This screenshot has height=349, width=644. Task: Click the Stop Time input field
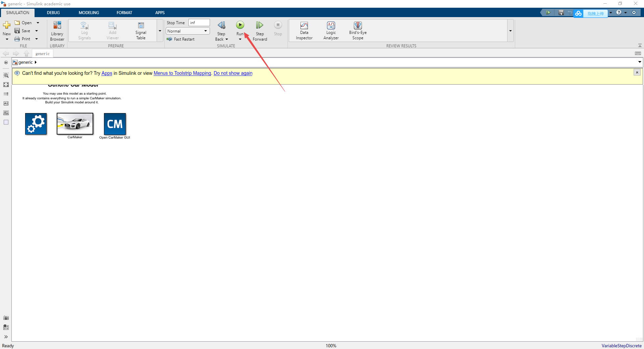tap(199, 22)
